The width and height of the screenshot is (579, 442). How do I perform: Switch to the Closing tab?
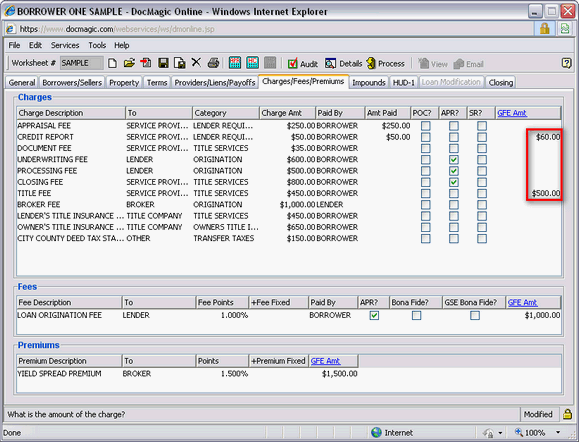(x=501, y=82)
